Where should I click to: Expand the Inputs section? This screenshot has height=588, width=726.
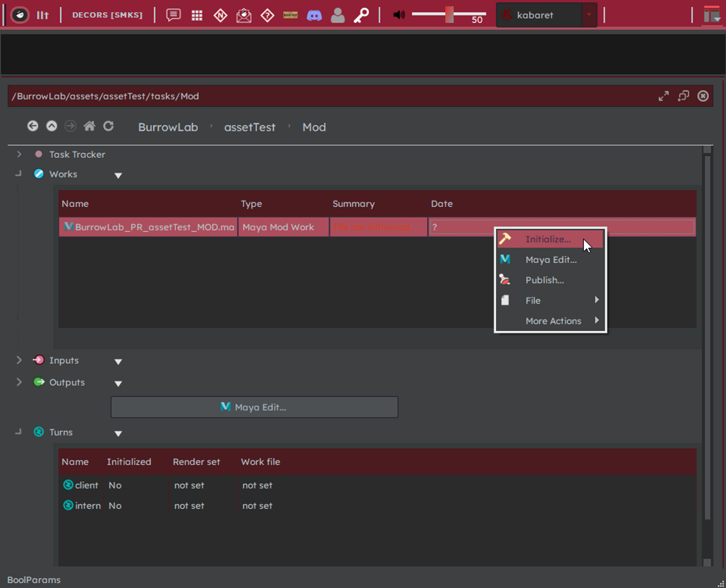tap(19, 360)
